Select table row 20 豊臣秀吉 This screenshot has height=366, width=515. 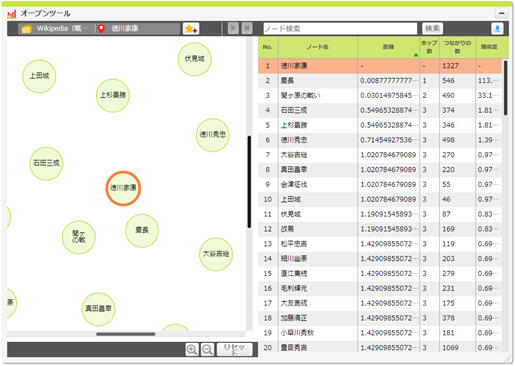[380, 347]
